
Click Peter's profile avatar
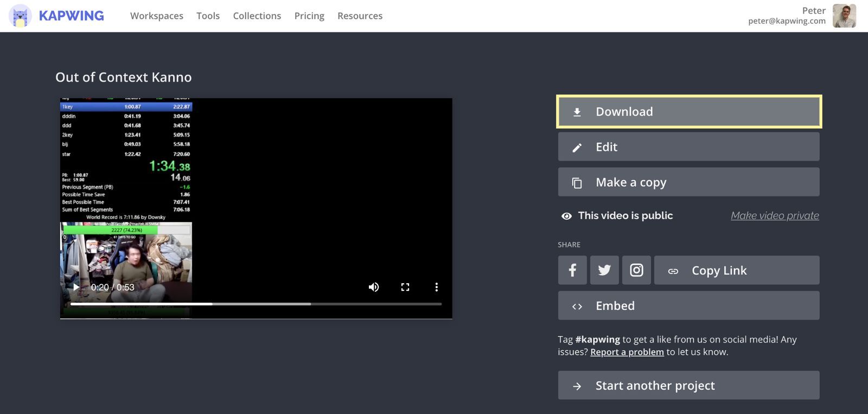point(844,16)
